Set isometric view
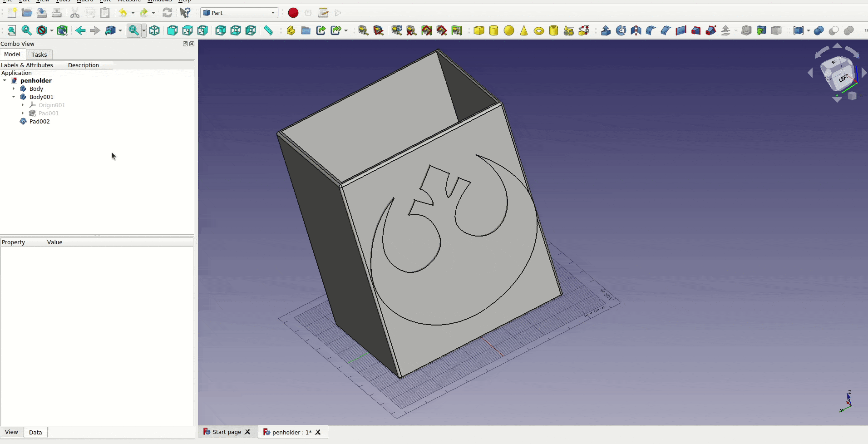This screenshot has width=868, height=444. click(154, 30)
